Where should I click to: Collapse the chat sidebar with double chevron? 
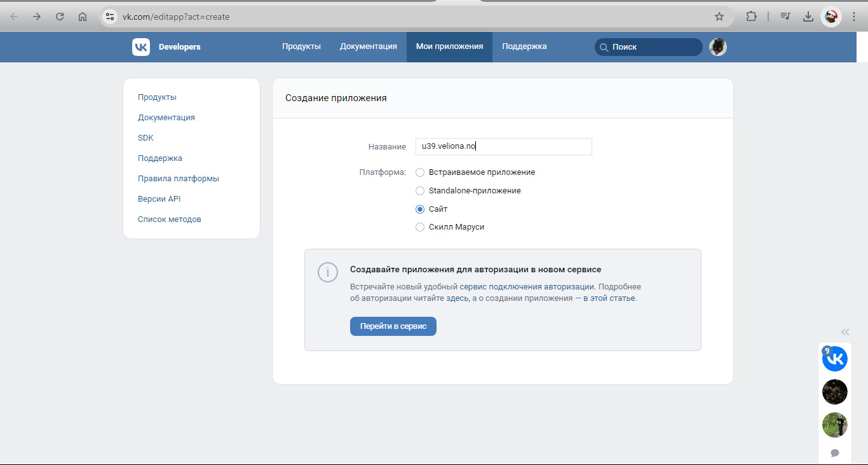[x=844, y=331]
